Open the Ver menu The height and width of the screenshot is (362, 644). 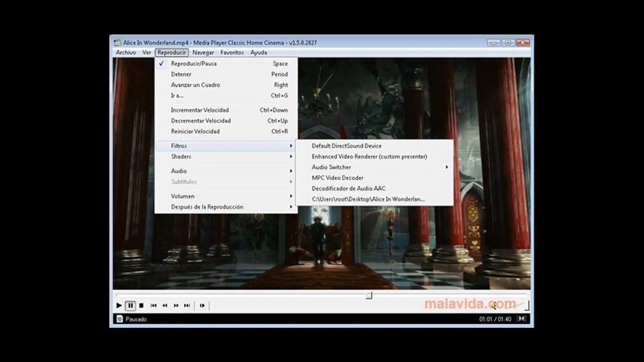point(146,52)
